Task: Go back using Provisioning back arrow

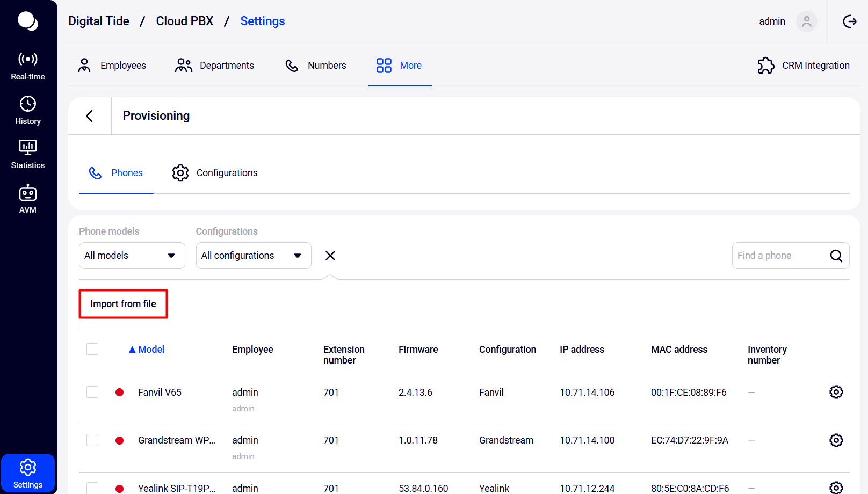Action: pos(90,116)
